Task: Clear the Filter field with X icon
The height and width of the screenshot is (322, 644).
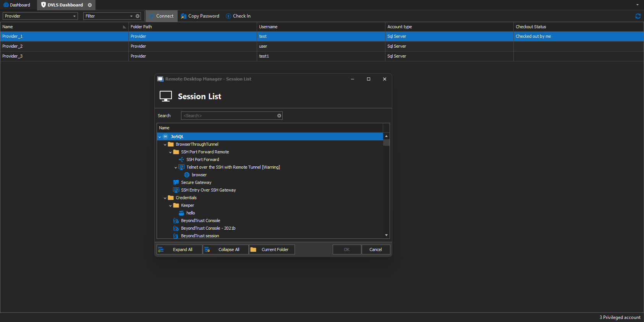Action: pos(138,16)
